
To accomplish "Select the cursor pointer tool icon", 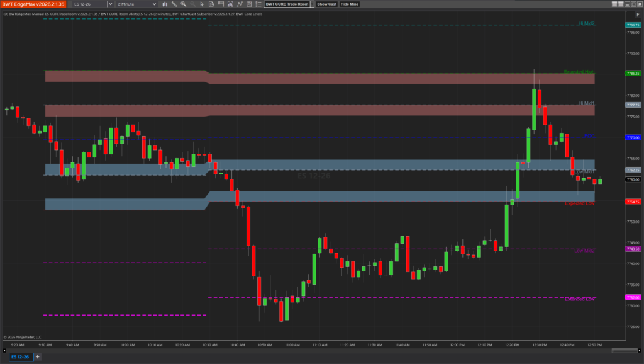I will pos(202,4).
